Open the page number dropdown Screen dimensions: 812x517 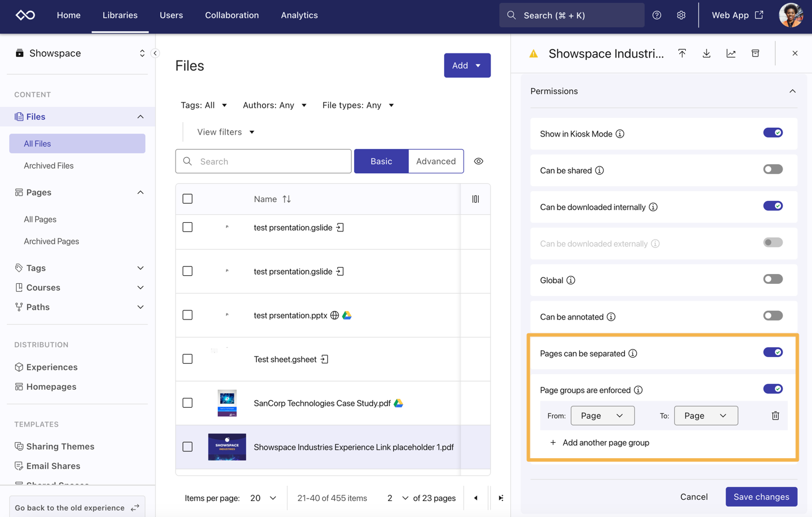tap(398, 498)
